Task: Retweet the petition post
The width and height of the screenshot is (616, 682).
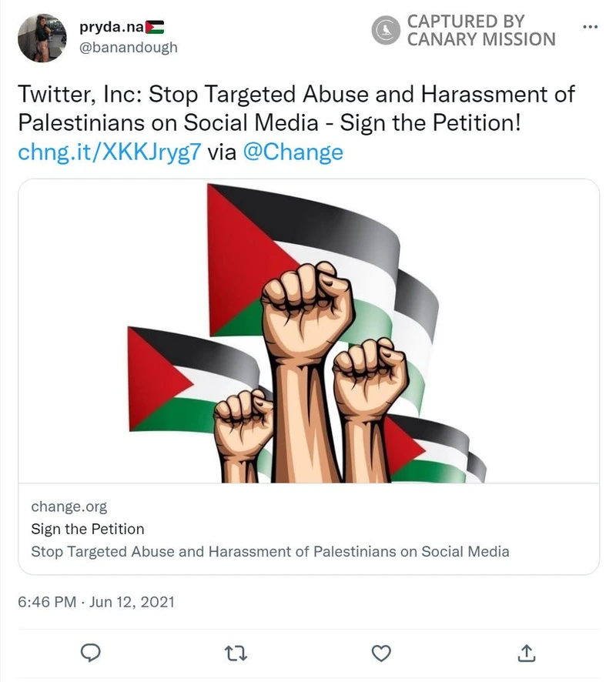Action: coord(234,652)
